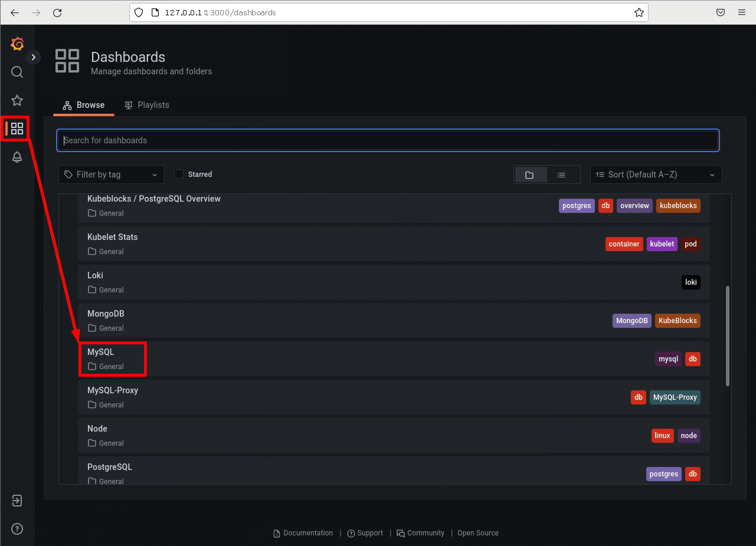Open the sidebar search magnifier icon

point(17,72)
